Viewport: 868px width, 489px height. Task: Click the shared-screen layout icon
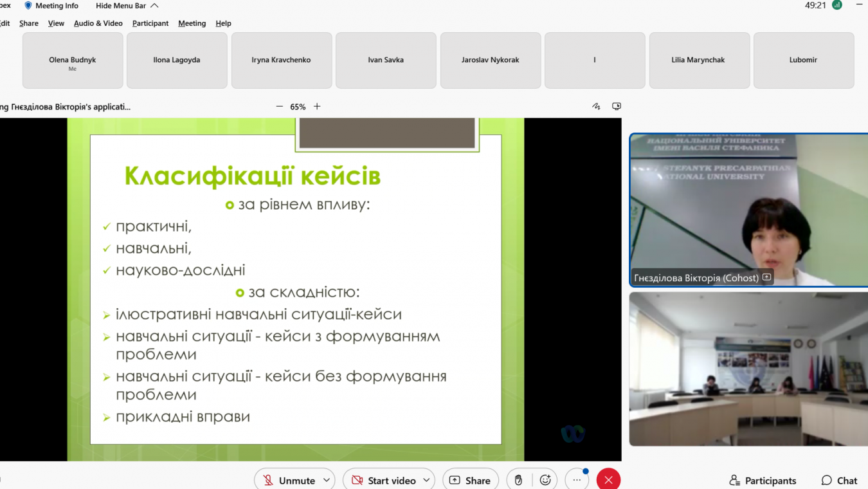click(617, 107)
